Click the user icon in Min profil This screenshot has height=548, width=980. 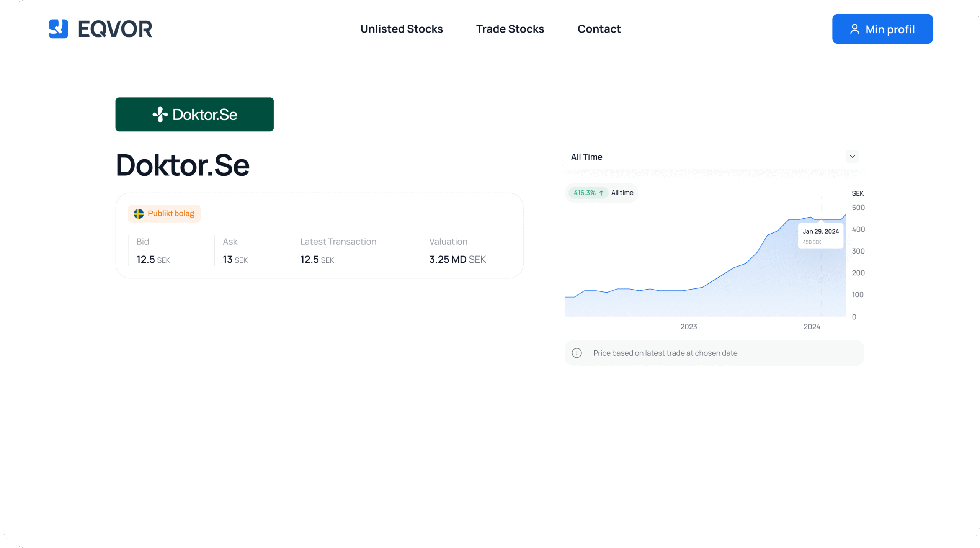click(x=855, y=29)
